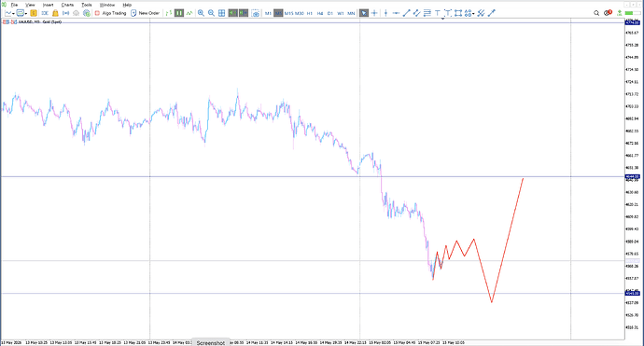The height and width of the screenshot is (346, 644).
Task: Zoom out of the chart
Action: tap(211, 13)
